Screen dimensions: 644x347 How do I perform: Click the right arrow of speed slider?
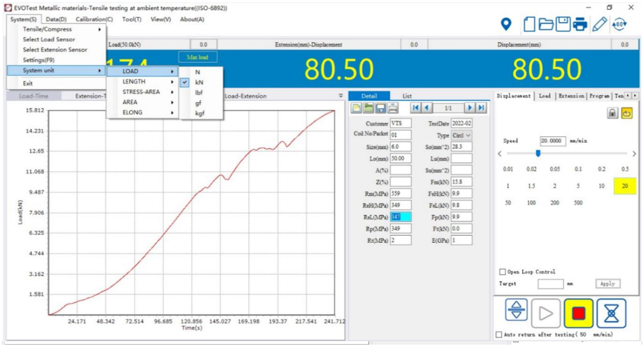click(634, 154)
